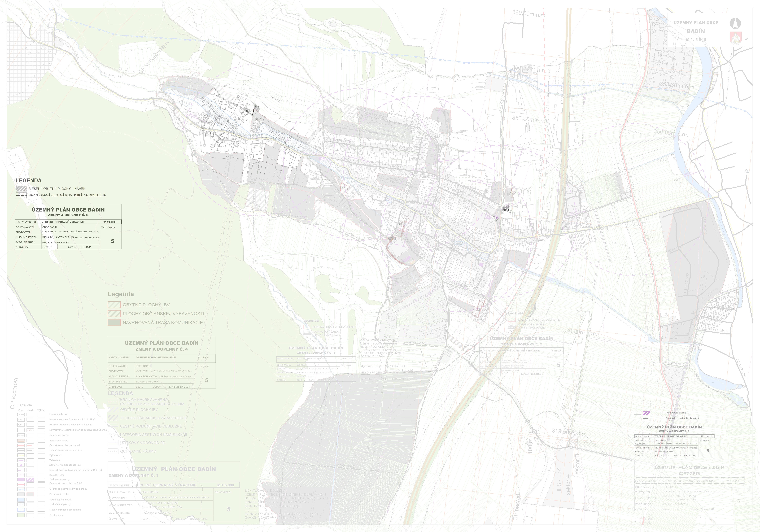760x532 pixels.
Task: Click the gray 'Navrhovaná trasa komunikácie' swatch
Action: (x=114, y=322)
